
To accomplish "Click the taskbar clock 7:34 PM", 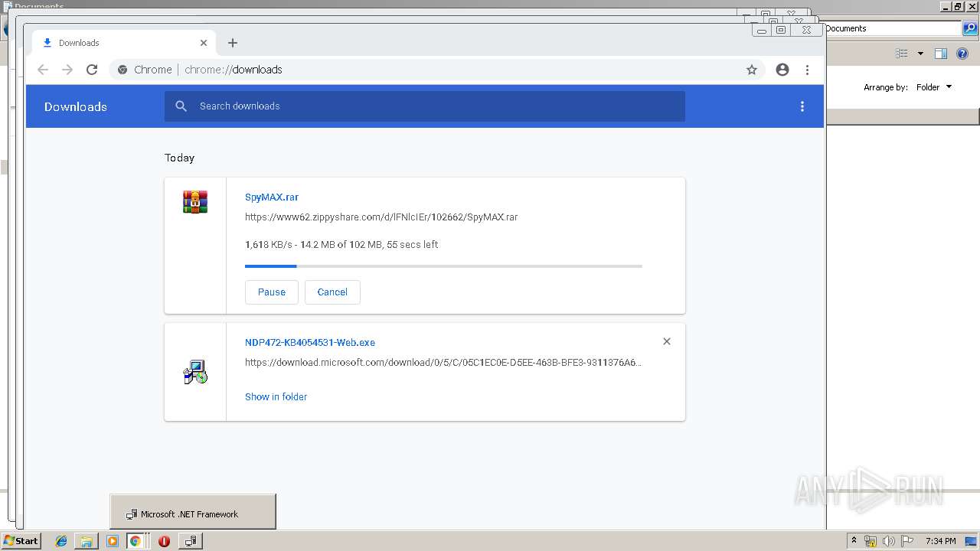I will pyautogui.click(x=941, y=541).
